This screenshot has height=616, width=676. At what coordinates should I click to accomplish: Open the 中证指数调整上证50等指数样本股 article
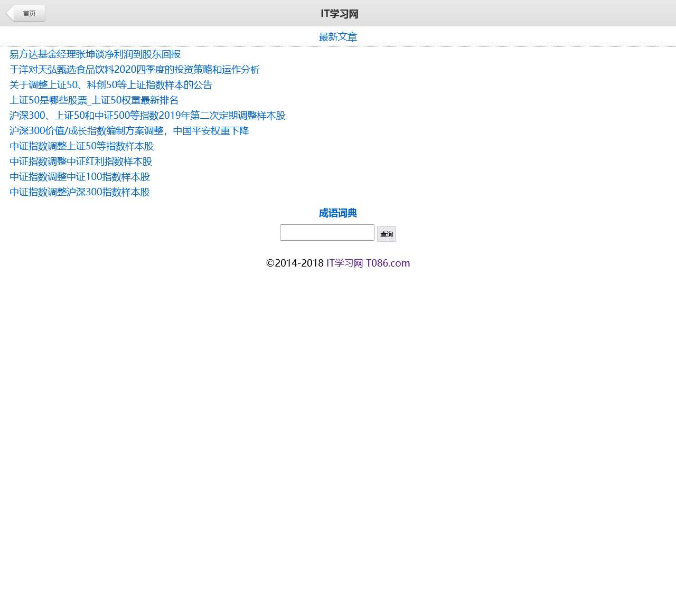pos(81,146)
